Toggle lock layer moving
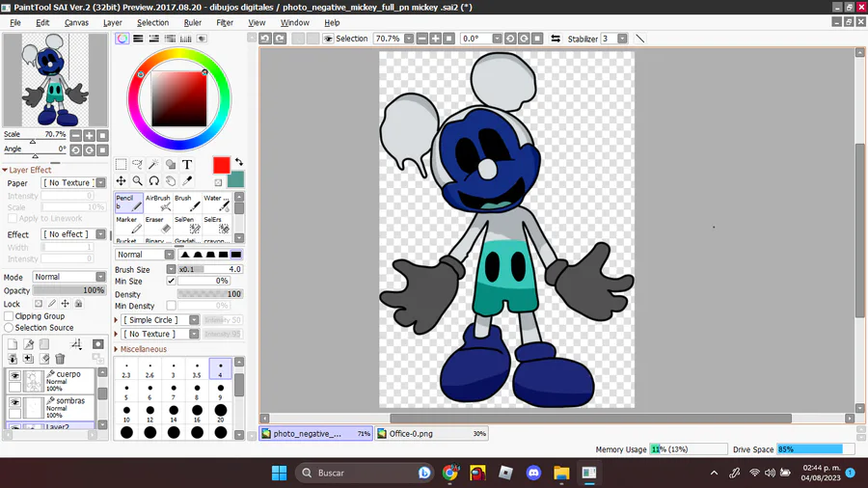This screenshot has width=868, height=488. (x=66, y=304)
